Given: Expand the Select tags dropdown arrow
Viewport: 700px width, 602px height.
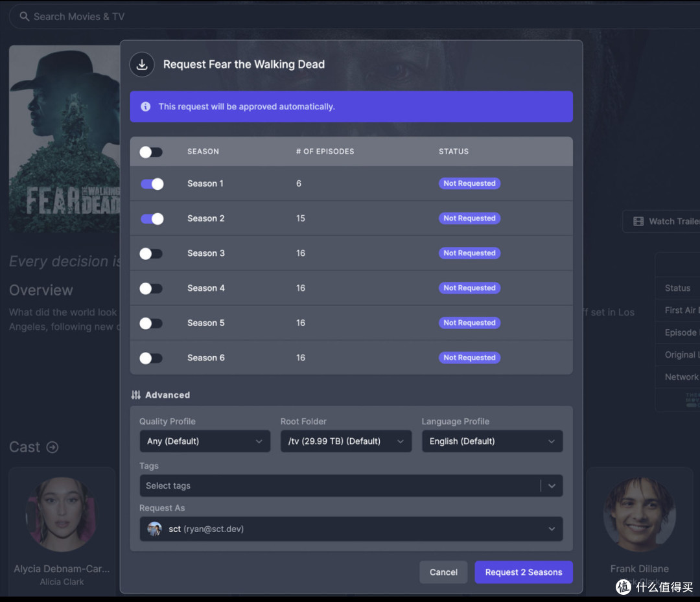Looking at the screenshot, I should [552, 486].
